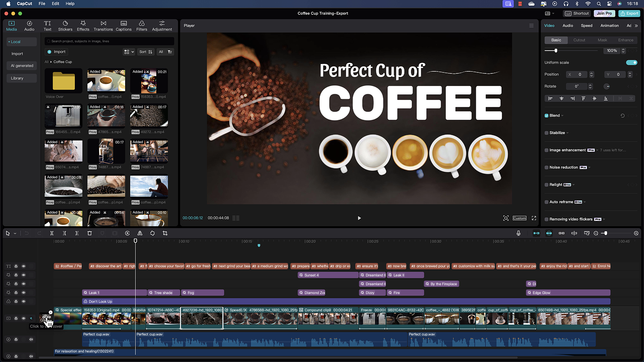Reset the Blend settings with the reset icon
644x362 pixels.
623,116
